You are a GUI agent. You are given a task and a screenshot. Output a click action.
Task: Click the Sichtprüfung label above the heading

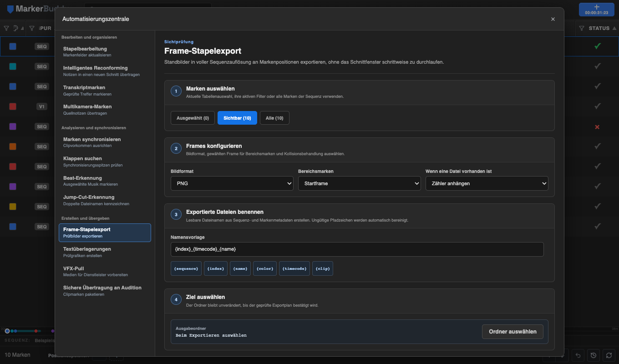[179, 42]
